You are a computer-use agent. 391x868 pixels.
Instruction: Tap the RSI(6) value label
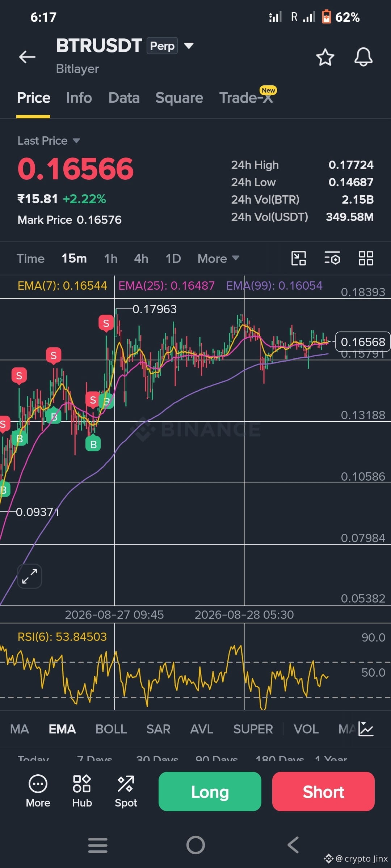pyautogui.click(x=62, y=637)
